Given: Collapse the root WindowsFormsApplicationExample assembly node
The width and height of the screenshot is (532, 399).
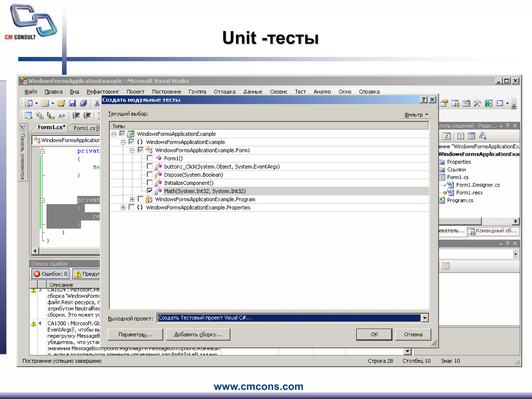Looking at the screenshot, I should pyautogui.click(x=114, y=134).
